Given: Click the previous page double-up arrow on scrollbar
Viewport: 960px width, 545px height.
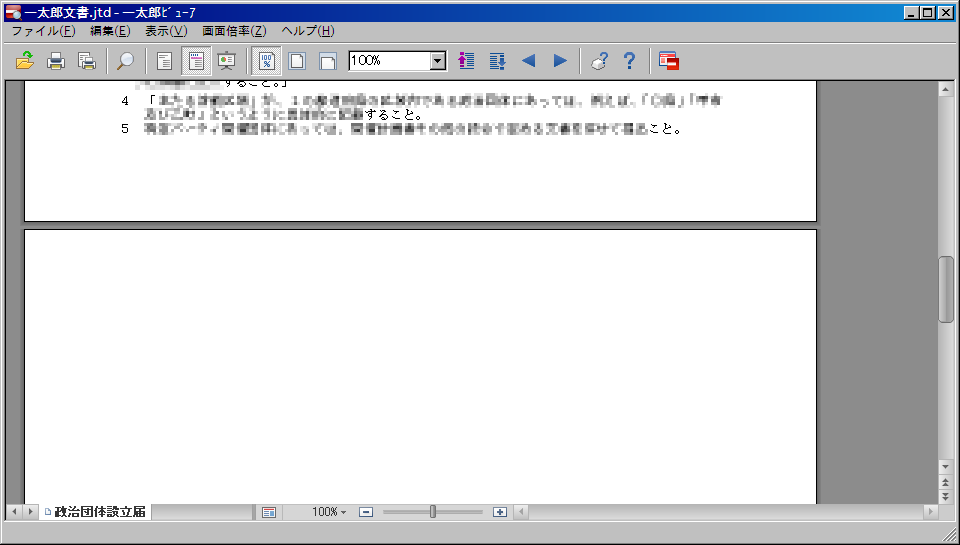Looking at the screenshot, I should tap(946, 483).
